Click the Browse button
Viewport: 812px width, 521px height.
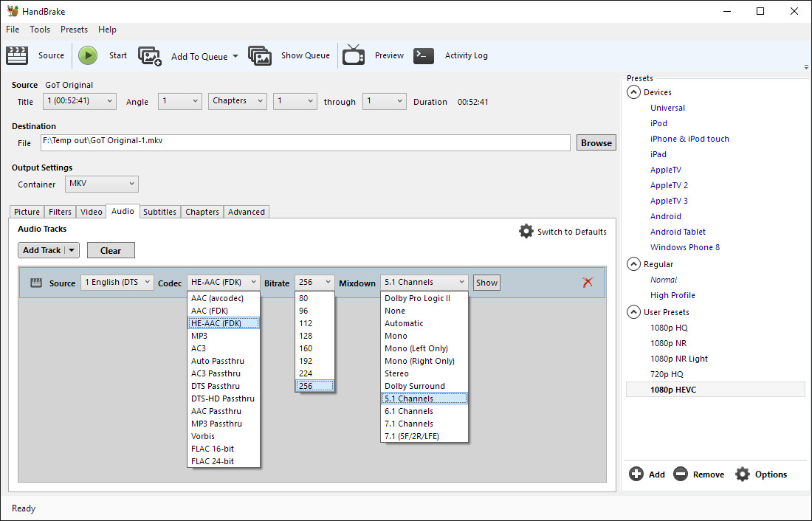click(596, 143)
